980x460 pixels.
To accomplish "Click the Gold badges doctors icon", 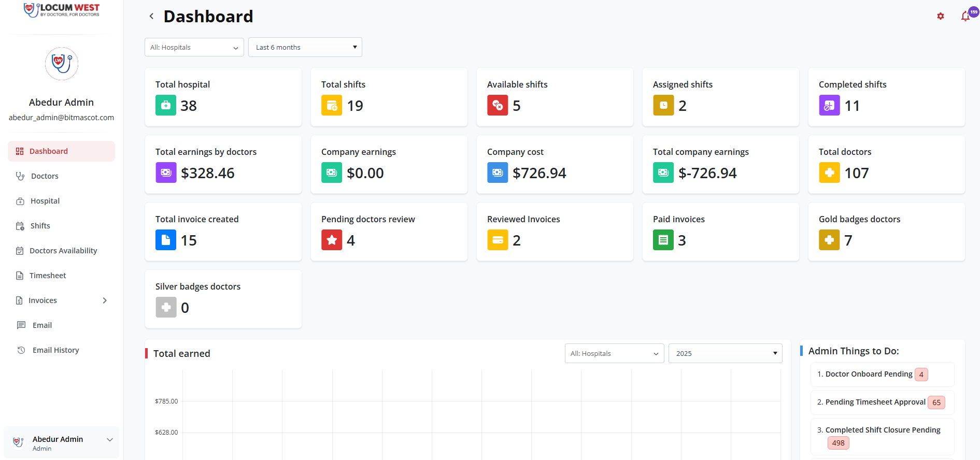I will (829, 240).
